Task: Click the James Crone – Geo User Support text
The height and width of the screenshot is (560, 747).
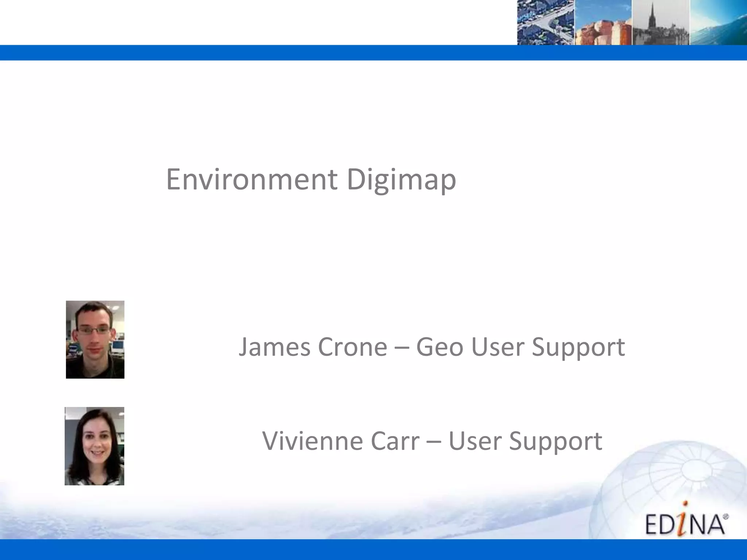Action: 431,347
